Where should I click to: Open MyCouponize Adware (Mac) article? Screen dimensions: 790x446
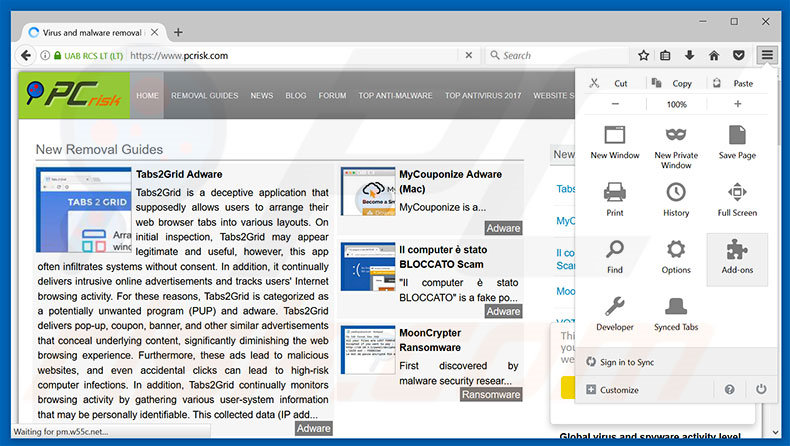(450, 181)
